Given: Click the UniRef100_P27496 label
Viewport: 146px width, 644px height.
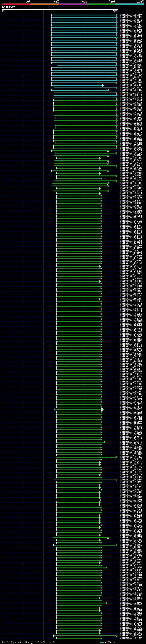Looking at the screenshot, I should point(131,560).
